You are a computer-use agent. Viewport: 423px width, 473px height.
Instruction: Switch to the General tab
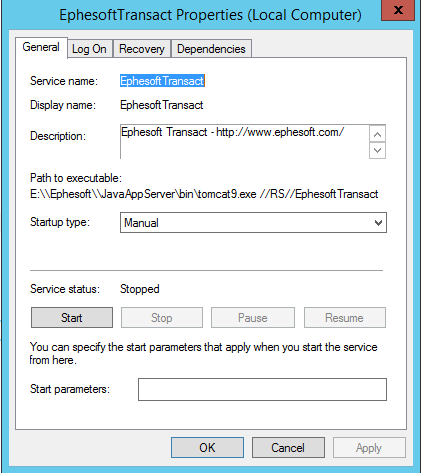[41, 47]
